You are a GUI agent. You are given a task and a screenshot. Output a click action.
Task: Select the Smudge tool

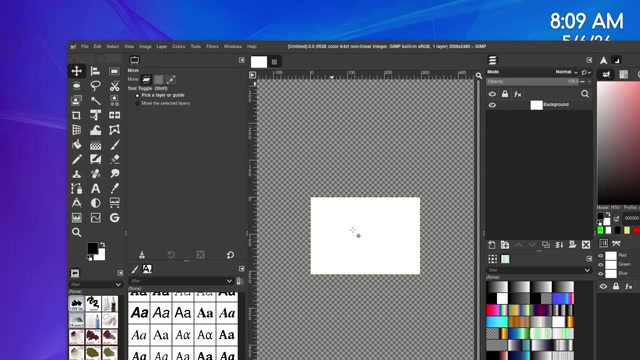pyautogui.click(x=114, y=174)
